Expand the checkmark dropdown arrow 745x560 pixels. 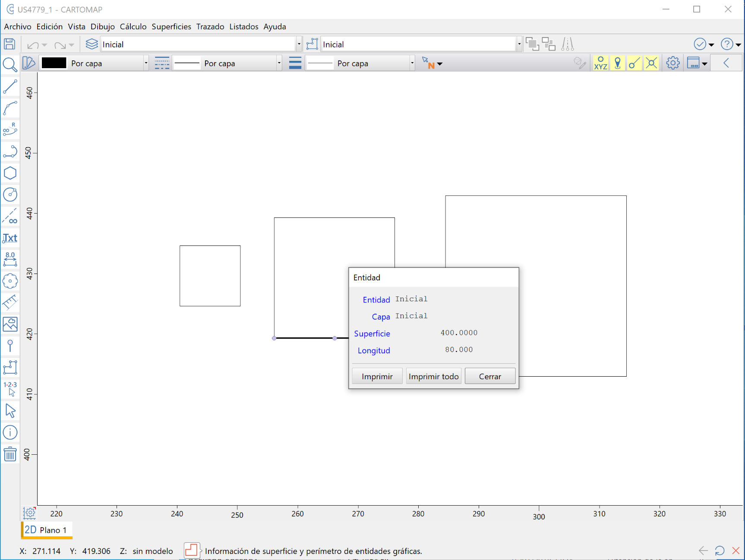click(711, 44)
